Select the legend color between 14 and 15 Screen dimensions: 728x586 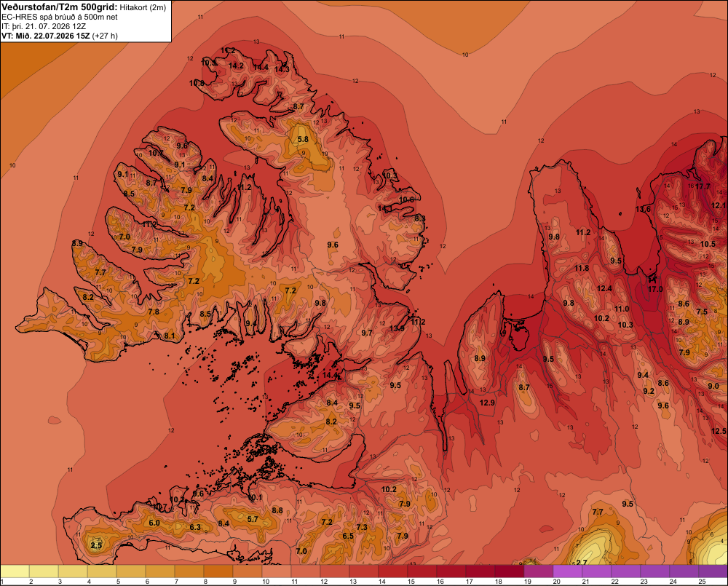[x=393, y=571]
